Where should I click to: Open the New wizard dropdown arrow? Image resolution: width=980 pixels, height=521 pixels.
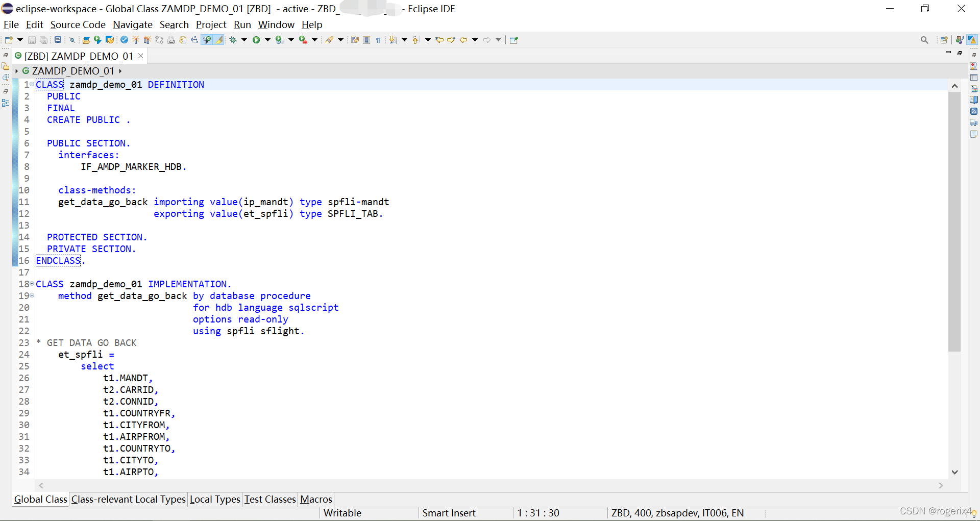tap(19, 39)
